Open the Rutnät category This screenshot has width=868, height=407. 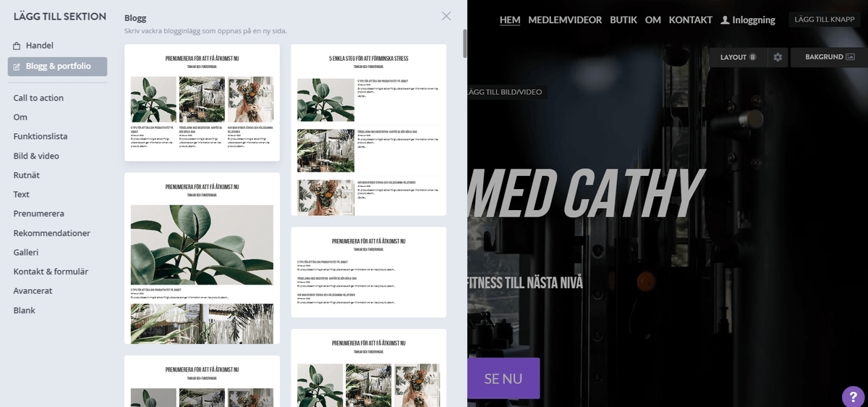coord(26,175)
